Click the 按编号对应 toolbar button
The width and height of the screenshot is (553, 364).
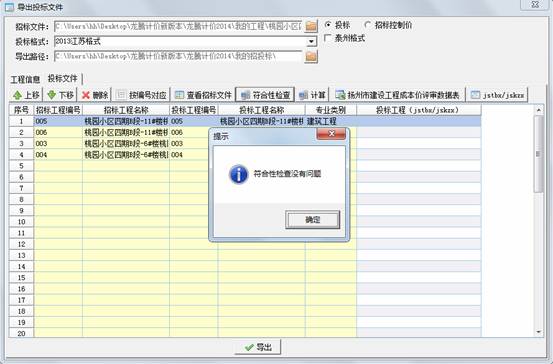pyautogui.click(x=142, y=95)
